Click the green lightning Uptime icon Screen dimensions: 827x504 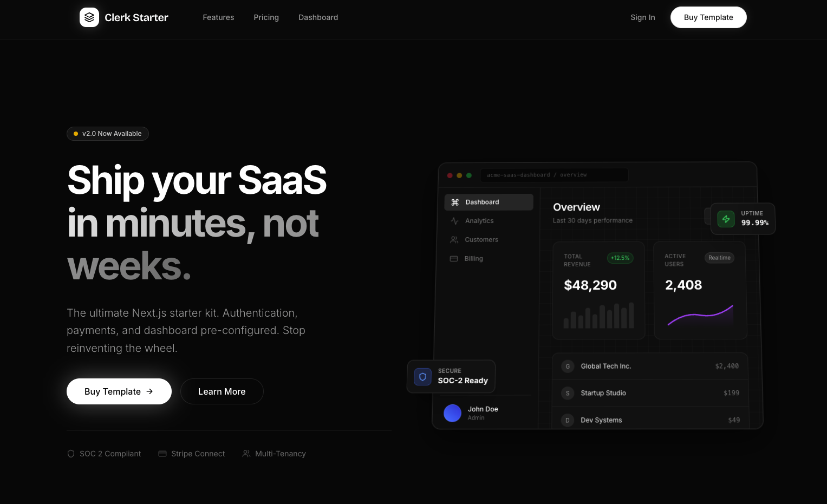pos(726,219)
